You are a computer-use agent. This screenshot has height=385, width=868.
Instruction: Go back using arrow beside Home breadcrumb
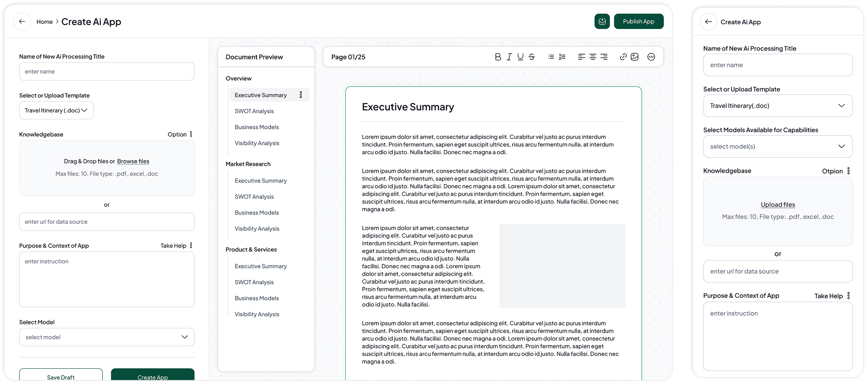pyautogui.click(x=22, y=22)
